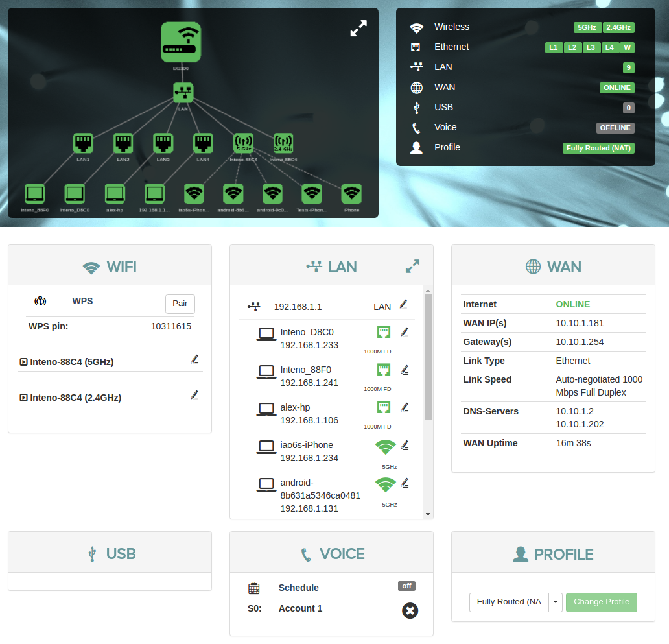
Task: Open the profile selection dropdown arrow
Action: pos(556,602)
